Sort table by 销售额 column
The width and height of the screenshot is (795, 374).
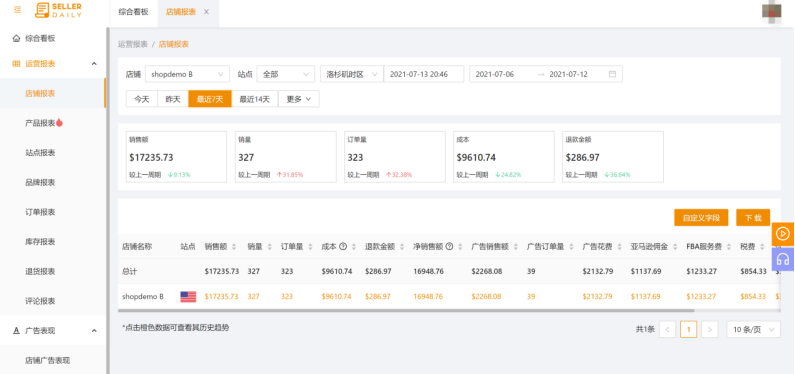pos(234,247)
